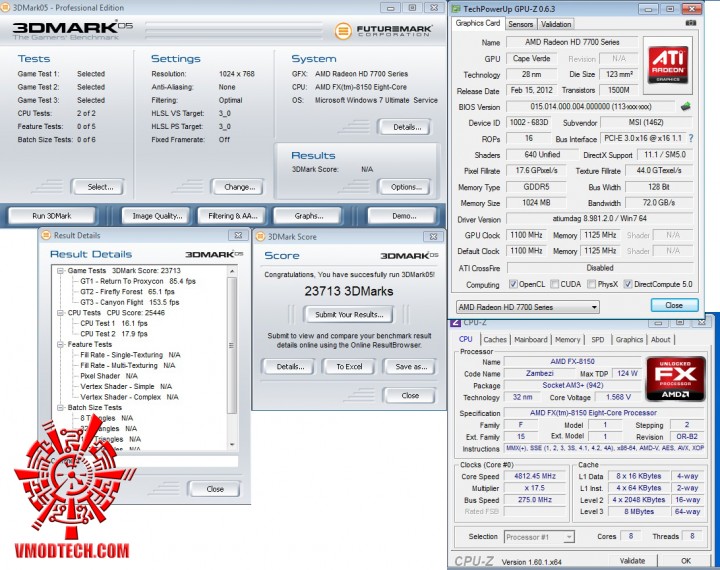Screen dimensions: 720x570
Task: Click the scroll up arrow in Result Details
Action: pos(232,271)
